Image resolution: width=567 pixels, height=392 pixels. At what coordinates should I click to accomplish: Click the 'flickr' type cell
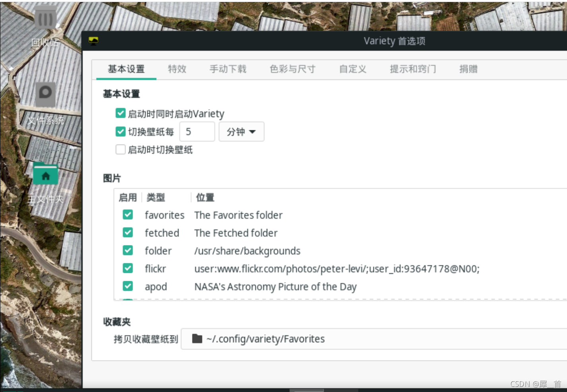[155, 269]
